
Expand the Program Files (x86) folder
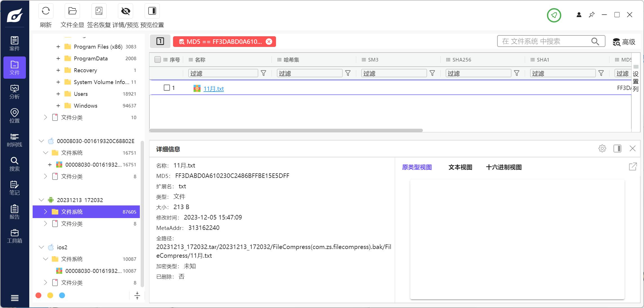point(58,47)
